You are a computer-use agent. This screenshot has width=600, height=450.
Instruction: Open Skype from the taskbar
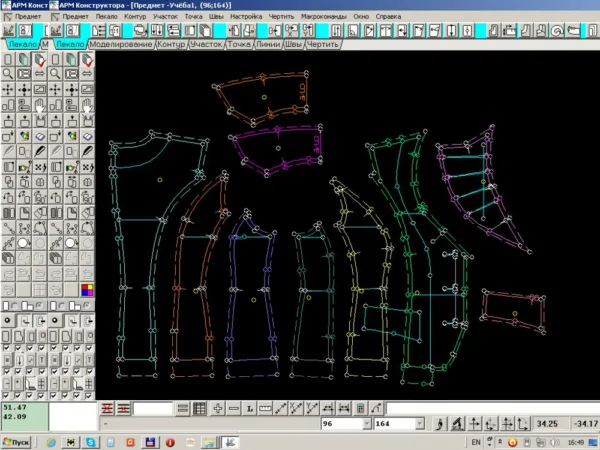click(91, 442)
